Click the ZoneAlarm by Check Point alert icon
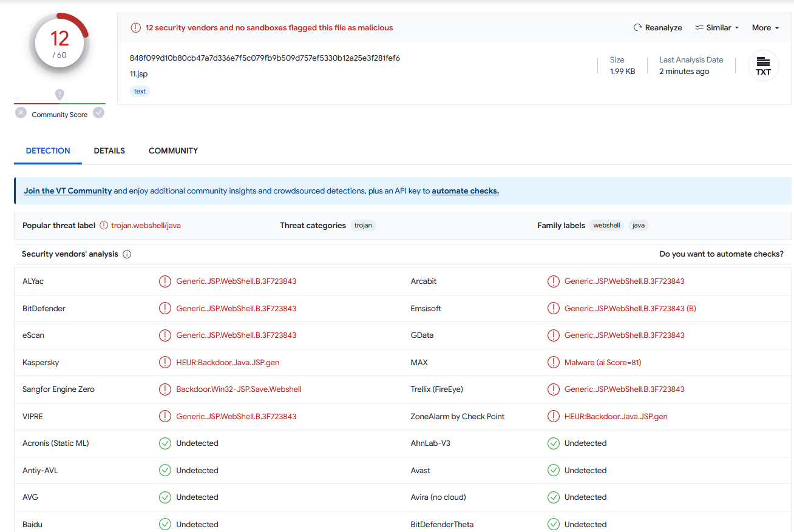Image resolution: width=794 pixels, height=532 pixels. (553, 416)
